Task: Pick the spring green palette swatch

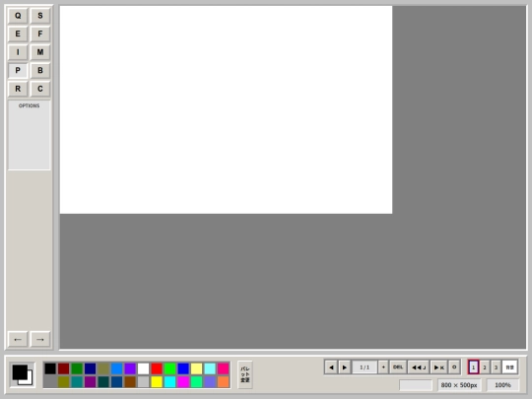Action: [x=196, y=381]
